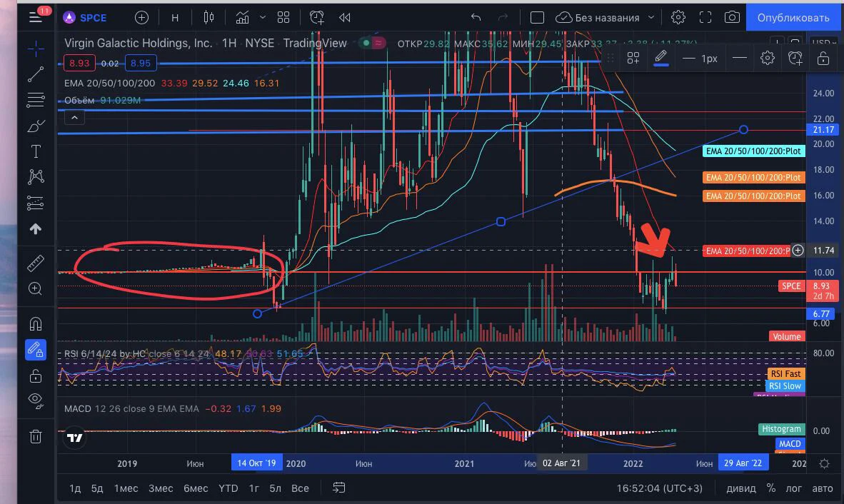
Task: Open the 'Без названия' layout menu
Action: [x=605, y=18]
